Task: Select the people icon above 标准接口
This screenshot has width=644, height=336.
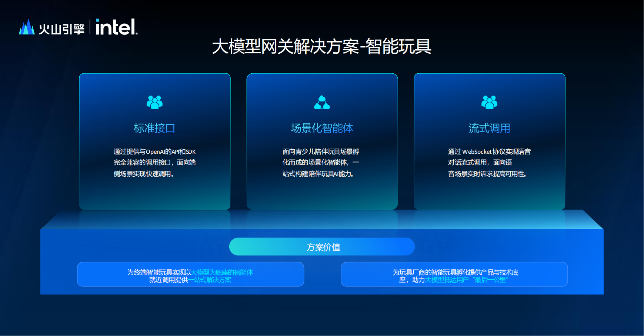Action: pyautogui.click(x=154, y=102)
